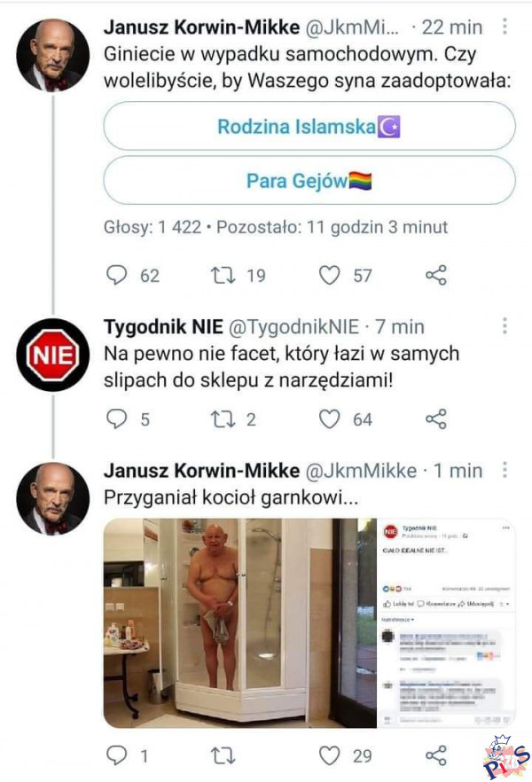Image resolution: width=532 pixels, height=782 pixels.
Task: Open more options on the last tweet
Action: (505, 469)
